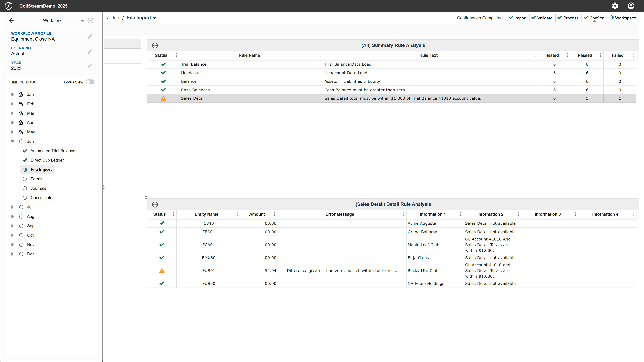Click the back arrow in Workflow panel

click(12, 20)
